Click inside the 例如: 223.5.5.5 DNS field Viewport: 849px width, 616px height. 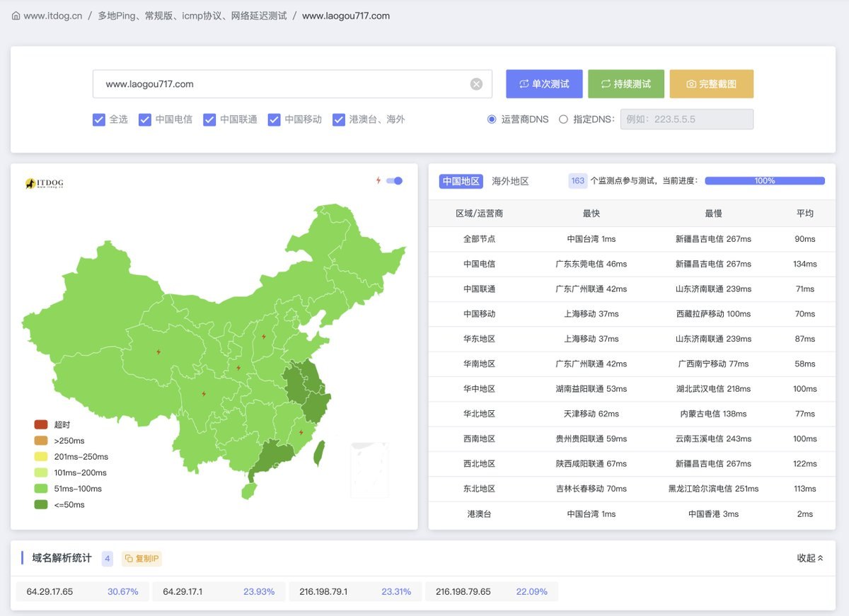click(x=686, y=119)
